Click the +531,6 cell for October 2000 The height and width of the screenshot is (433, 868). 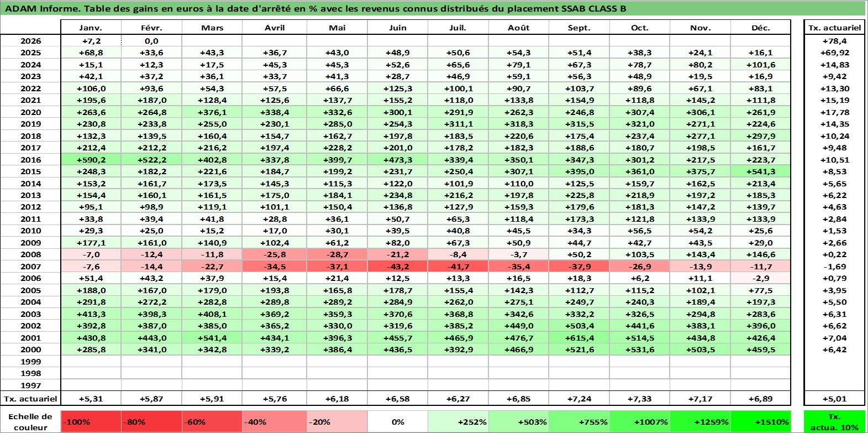(640, 349)
